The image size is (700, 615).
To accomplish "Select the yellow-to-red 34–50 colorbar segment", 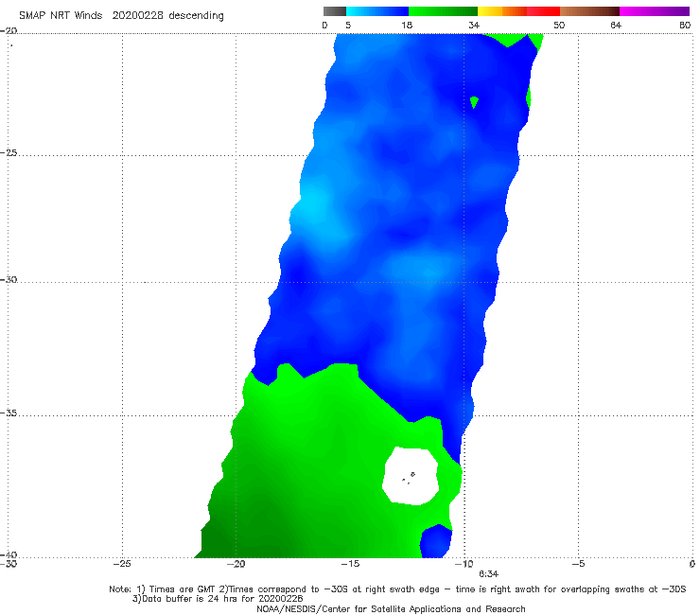I will tap(518, 11).
